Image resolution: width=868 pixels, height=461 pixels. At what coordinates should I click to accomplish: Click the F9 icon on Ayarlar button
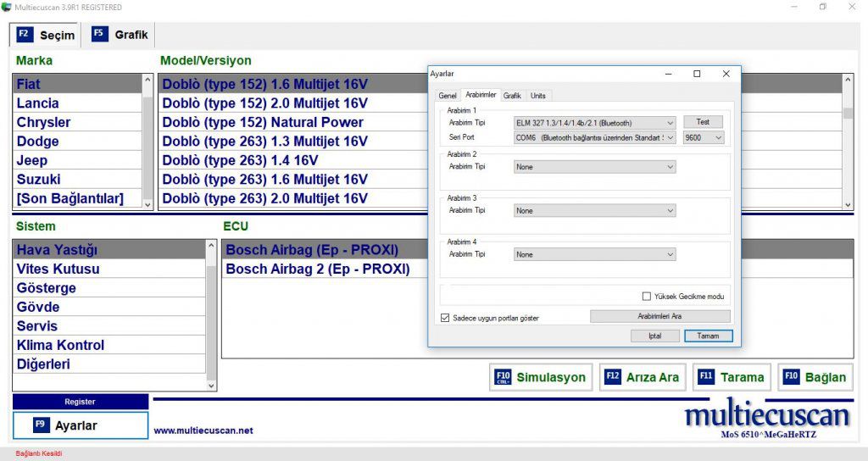tap(42, 425)
